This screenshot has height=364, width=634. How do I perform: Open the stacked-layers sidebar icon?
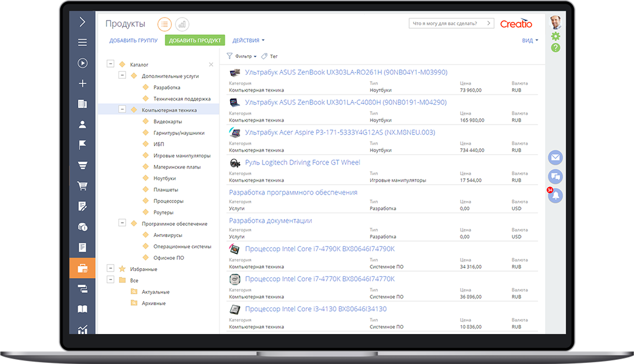click(x=82, y=289)
